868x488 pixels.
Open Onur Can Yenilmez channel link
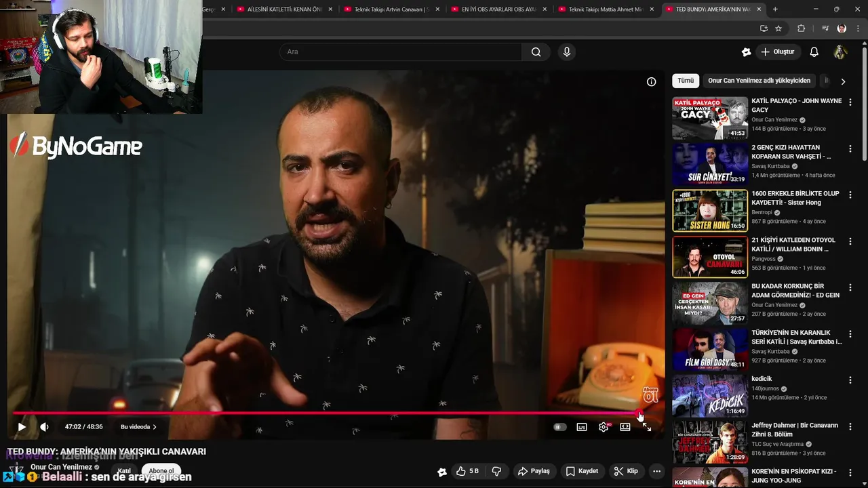[x=61, y=467]
